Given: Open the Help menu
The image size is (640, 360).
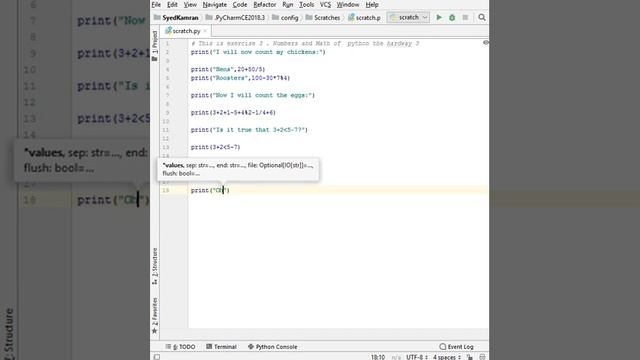Looking at the screenshot, I should click(372, 4).
